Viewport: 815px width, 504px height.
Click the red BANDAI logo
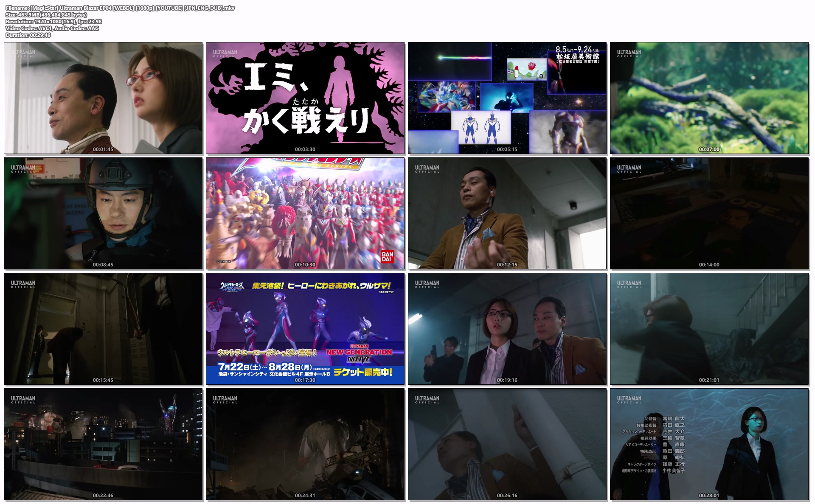point(387,257)
